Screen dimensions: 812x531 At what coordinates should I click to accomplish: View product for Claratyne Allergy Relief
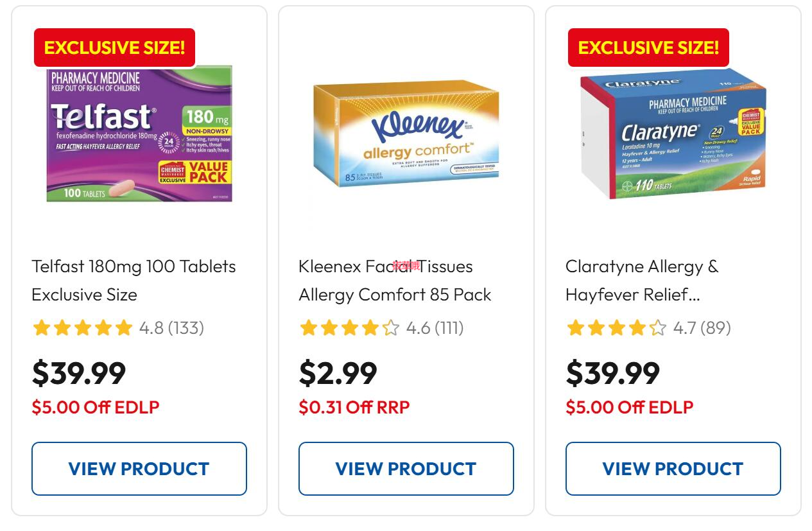coord(673,469)
